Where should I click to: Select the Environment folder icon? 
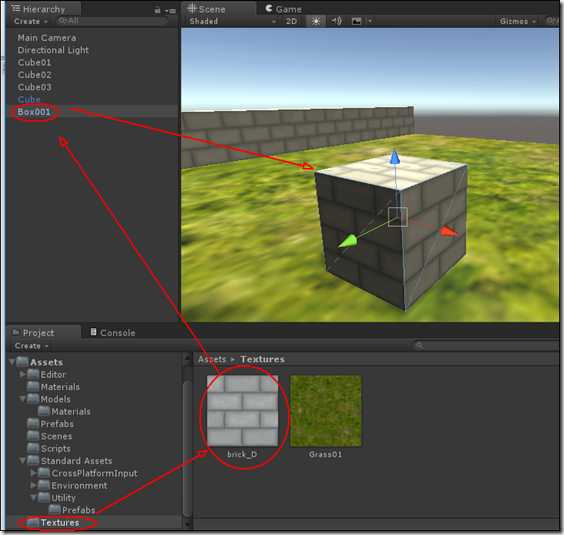[x=44, y=485]
